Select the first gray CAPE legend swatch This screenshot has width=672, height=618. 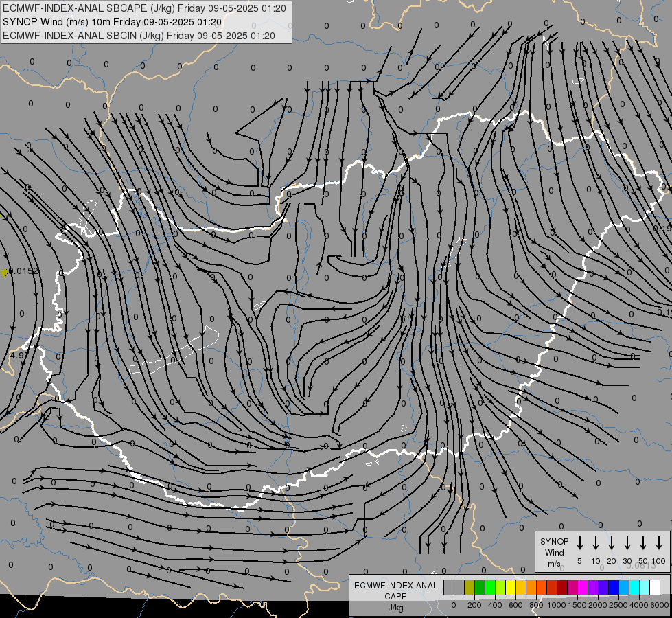pos(449,587)
